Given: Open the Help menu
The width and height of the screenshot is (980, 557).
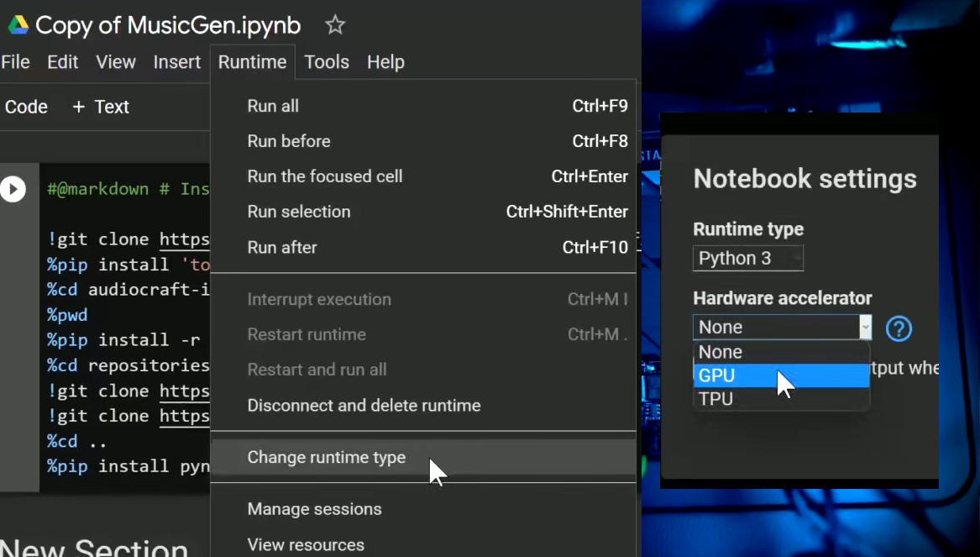Looking at the screenshot, I should pyautogui.click(x=385, y=62).
